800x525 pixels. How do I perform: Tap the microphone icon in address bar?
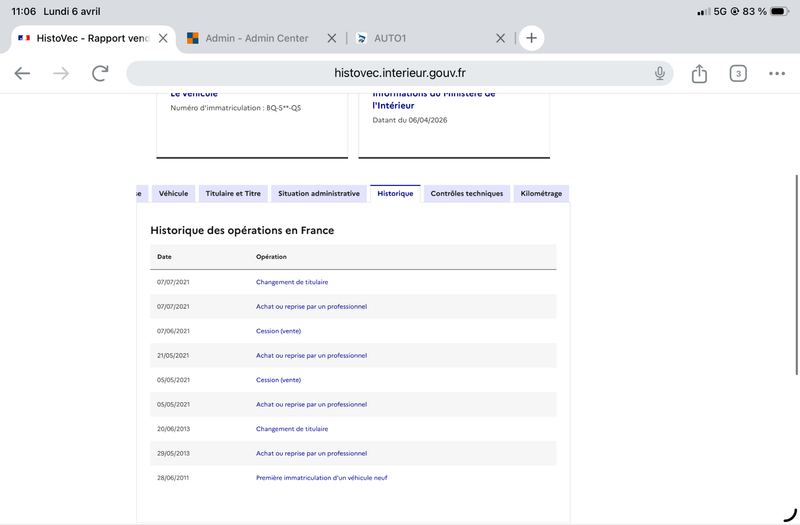tap(660, 73)
